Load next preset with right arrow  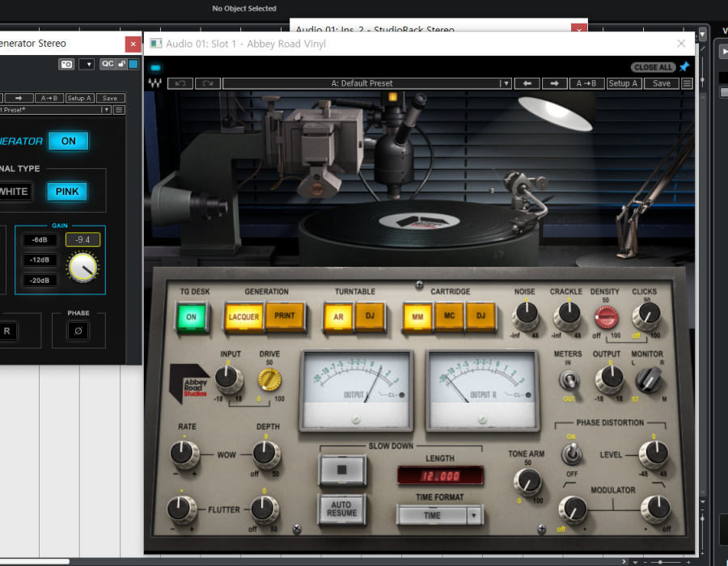(554, 83)
